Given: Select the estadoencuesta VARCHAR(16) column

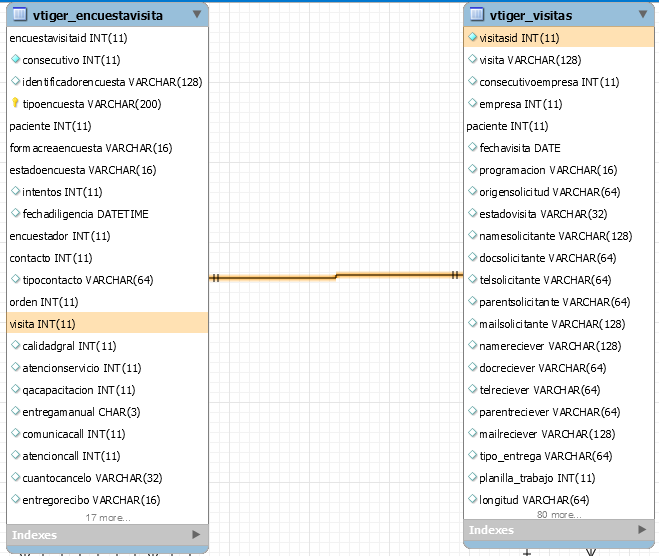Looking at the screenshot, I should 107,170.
